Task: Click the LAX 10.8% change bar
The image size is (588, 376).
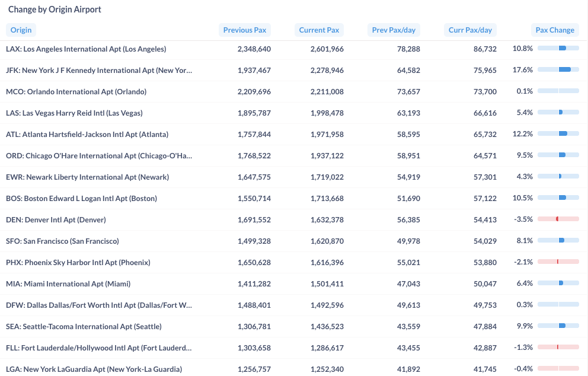Action: click(558, 48)
